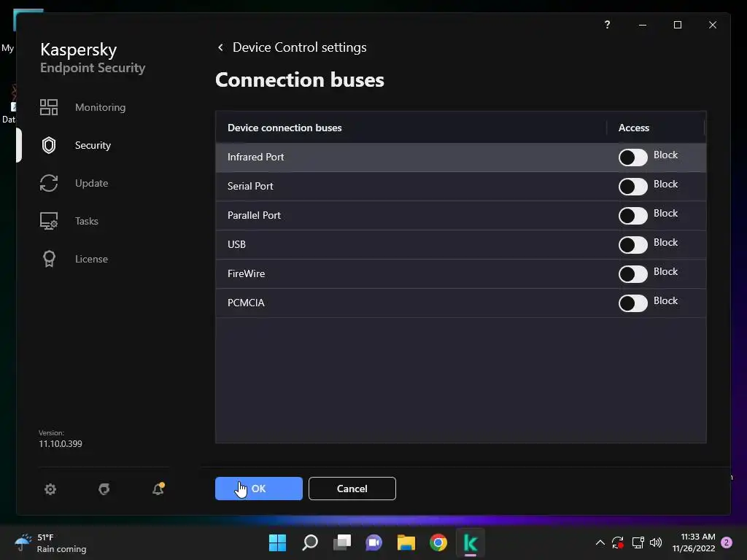Show hidden system tray icons

(x=600, y=542)
